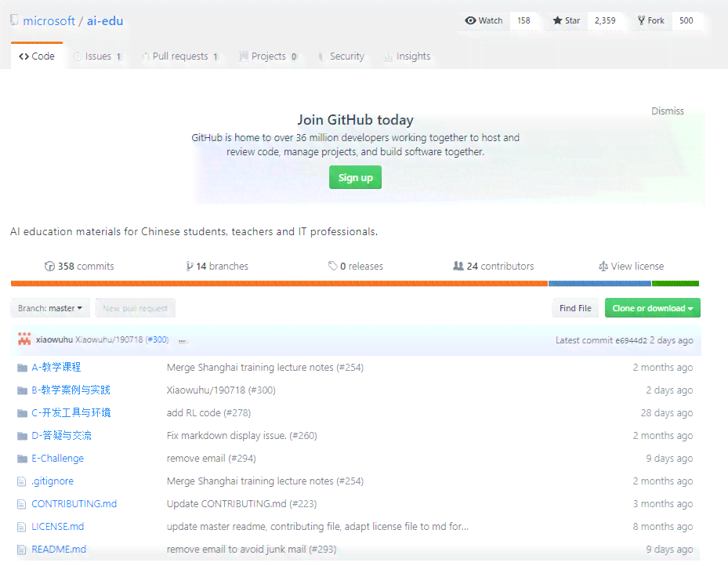The height and width of the screenshot is (566, 728).
Task: Click the New pull request button
Action: [x=135, y=308]
